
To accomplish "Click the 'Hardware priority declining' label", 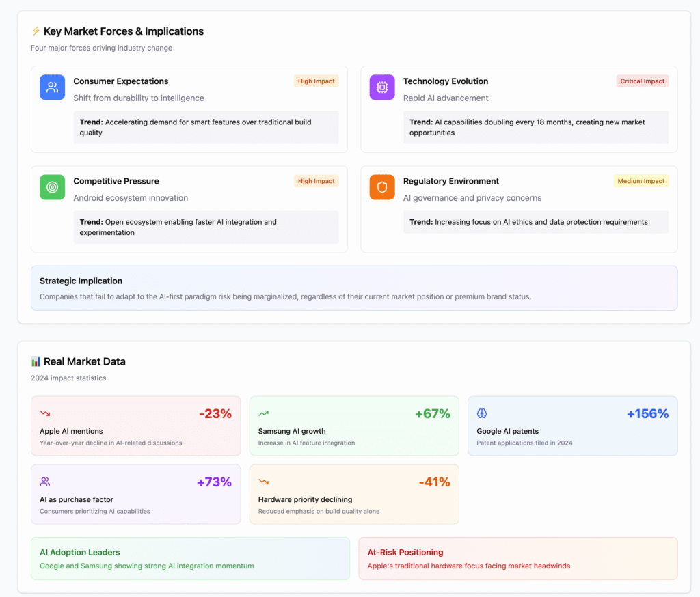I will coord(306,500).
